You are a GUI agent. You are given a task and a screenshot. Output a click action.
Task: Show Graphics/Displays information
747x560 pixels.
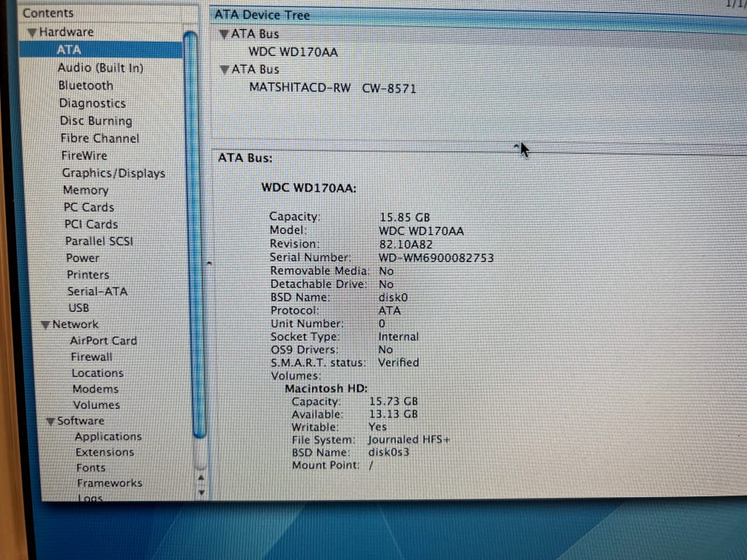[x=114, y=173]
